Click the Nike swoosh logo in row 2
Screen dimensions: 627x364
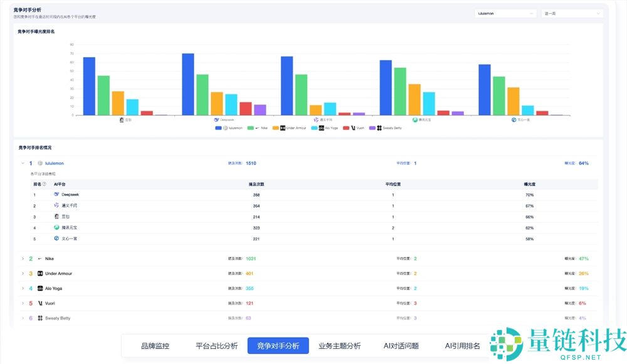coord(39,258)
